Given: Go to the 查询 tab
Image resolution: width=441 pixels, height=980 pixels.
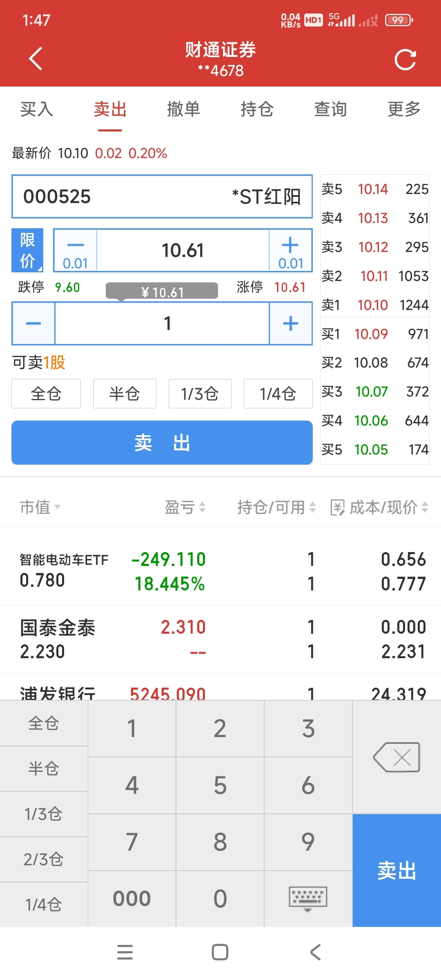Looking at the screenshot, I should [330, 109].
